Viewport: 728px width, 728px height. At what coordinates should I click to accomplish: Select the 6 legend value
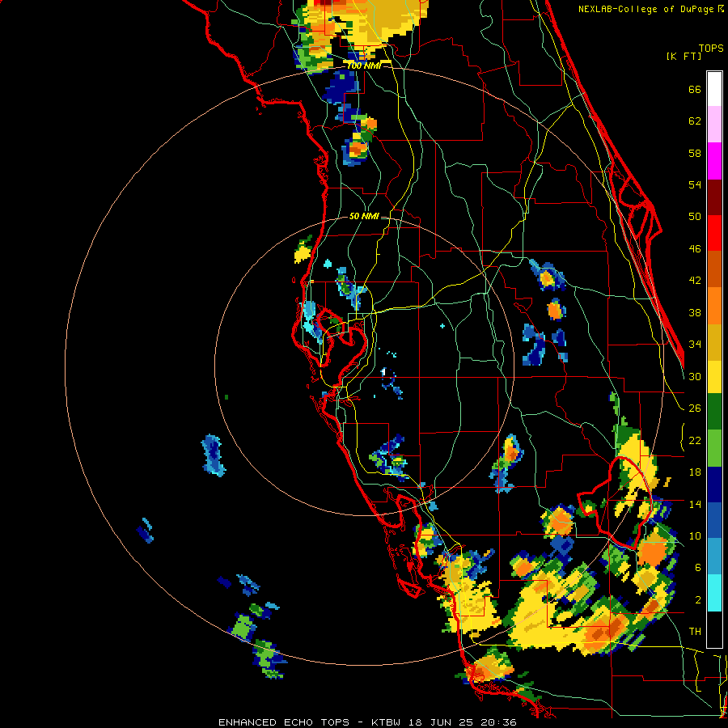pos(698,568)
